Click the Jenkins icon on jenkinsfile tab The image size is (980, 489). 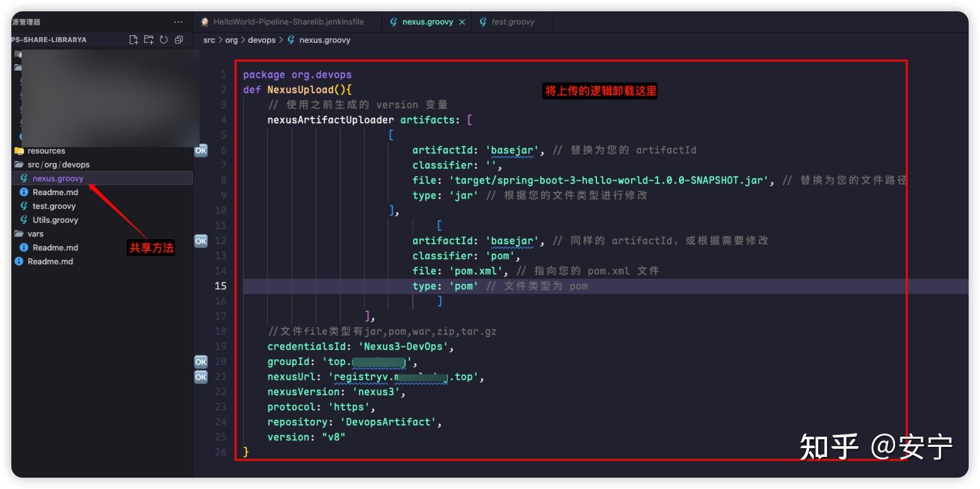coord(205,21)
